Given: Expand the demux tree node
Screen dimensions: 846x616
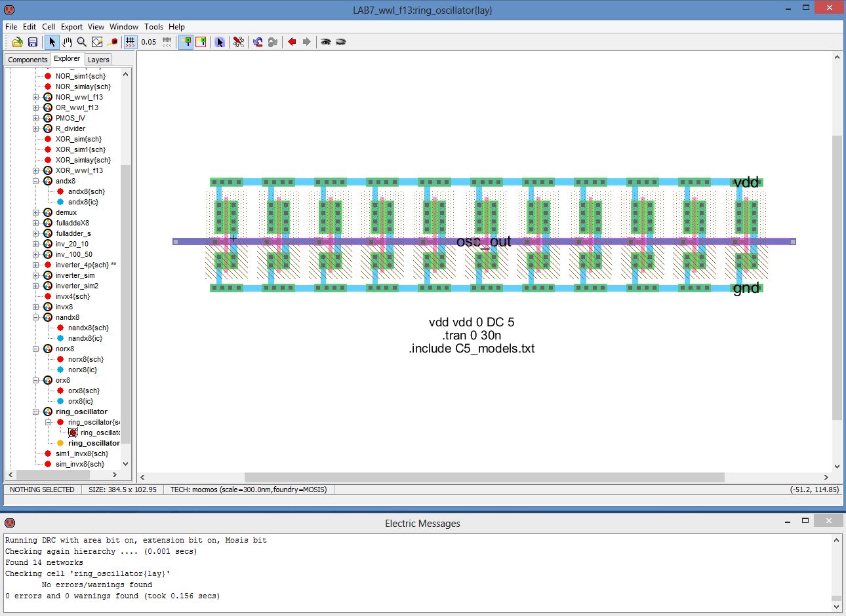Looking at the screenshot, I should click(x=36, y=212).
